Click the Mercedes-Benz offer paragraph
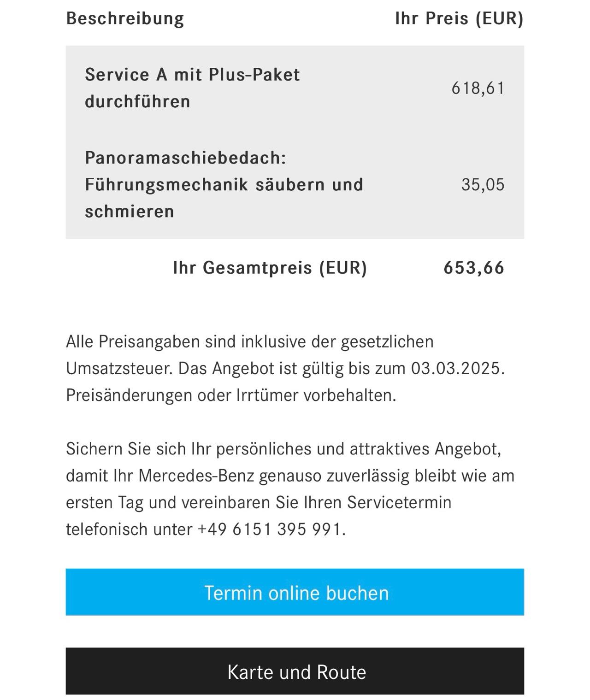The width and height of the screenshot is (590, 700). point(290,488)
